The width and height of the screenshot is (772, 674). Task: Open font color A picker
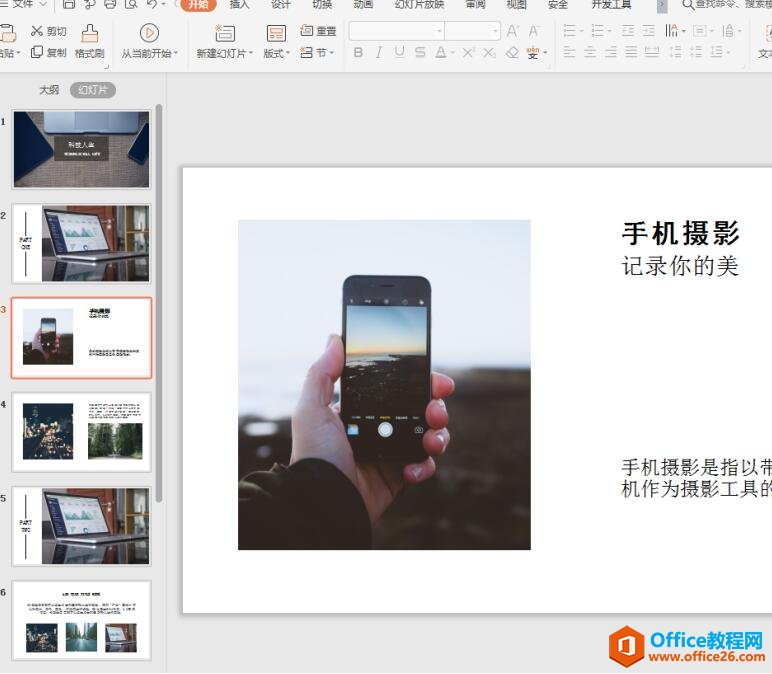(441, 52)
